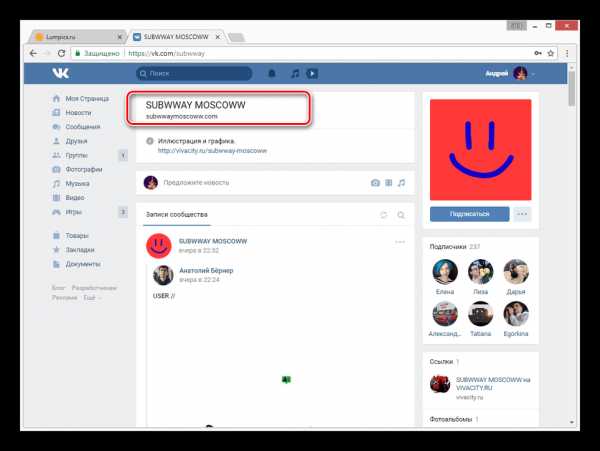The width and height of the screenshot is (600, 451).
Task: Click the key icon in address bar
Action: (x=538, y=53)
